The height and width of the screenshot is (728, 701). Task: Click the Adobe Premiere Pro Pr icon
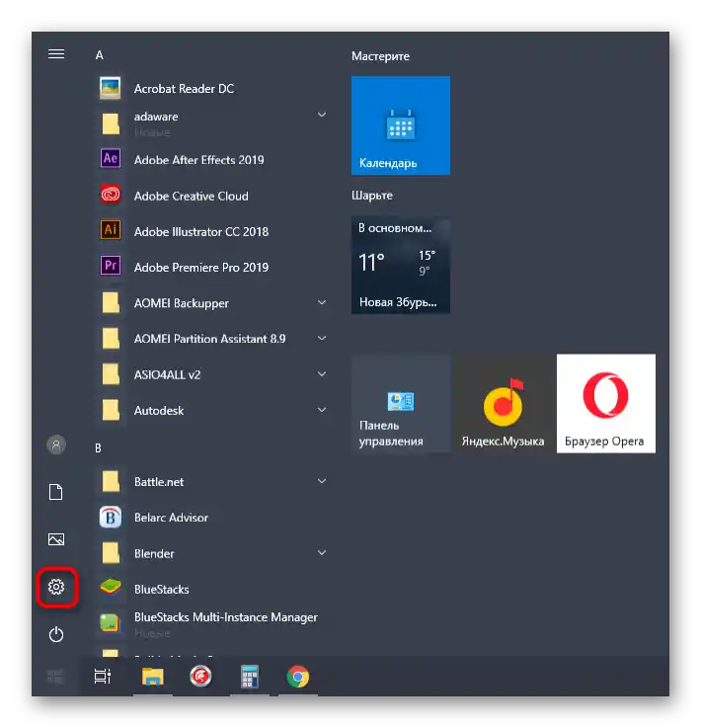tap(111, 266)
